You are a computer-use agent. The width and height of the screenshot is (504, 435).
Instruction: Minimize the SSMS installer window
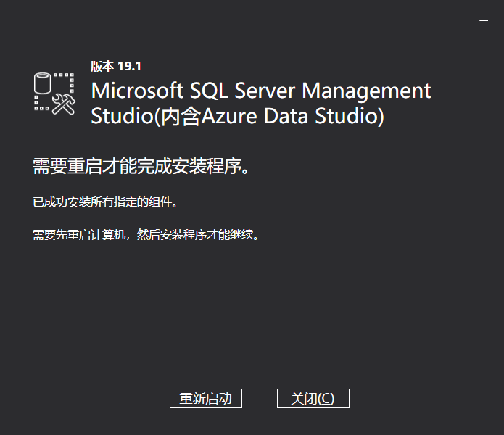[484, 20]
